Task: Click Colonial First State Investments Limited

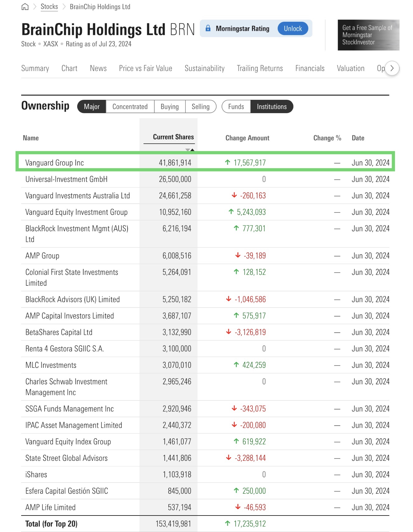Action: [72, 277]
